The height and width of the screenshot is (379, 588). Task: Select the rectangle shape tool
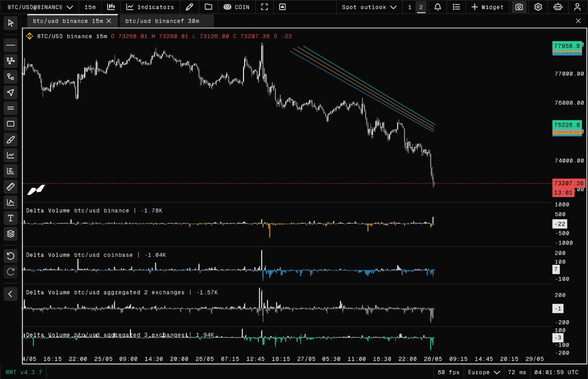pyautogui.click(x=10, y=124)
